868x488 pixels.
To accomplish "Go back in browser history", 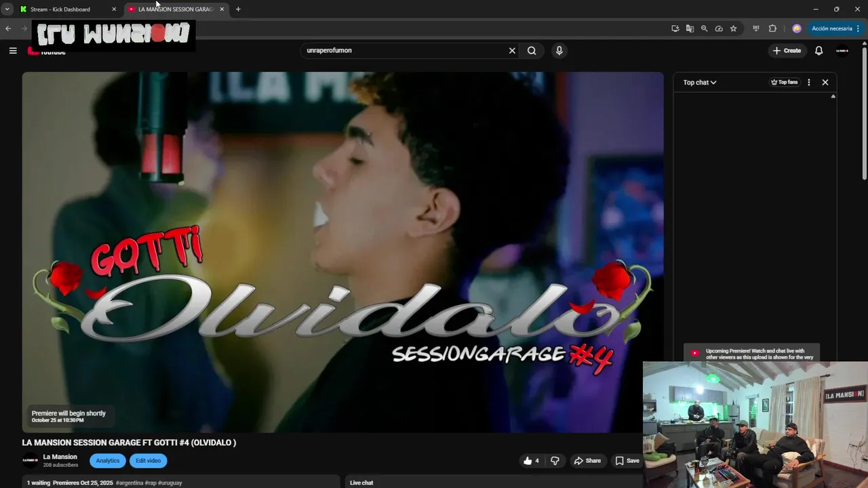I will [8, 28].
